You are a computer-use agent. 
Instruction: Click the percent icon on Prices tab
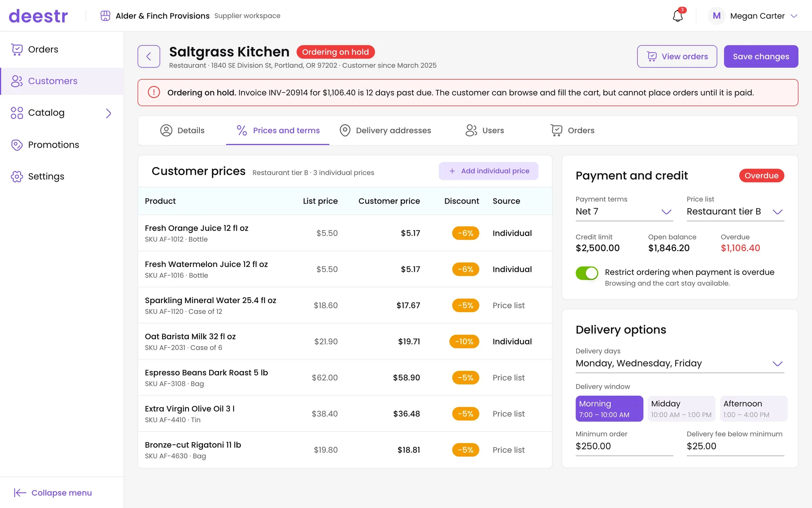coord(242,130)
